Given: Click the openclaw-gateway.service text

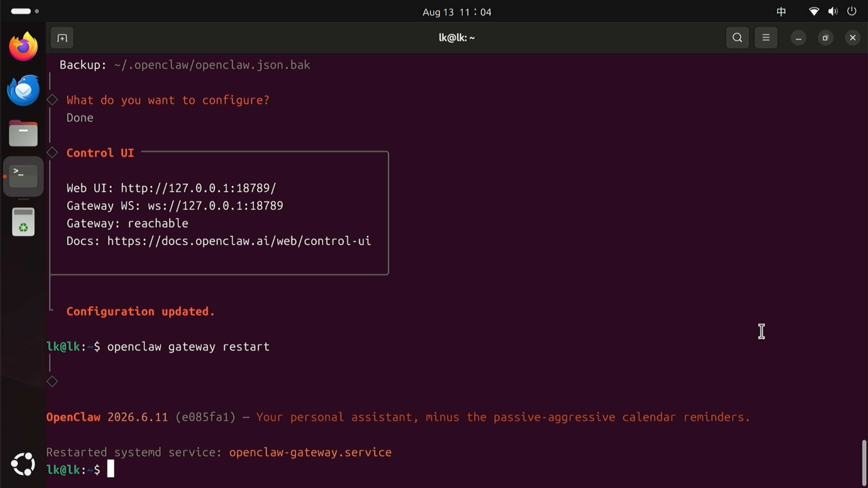Looking at the screenshot, I should pyautogui.click(x=310, y=452).
